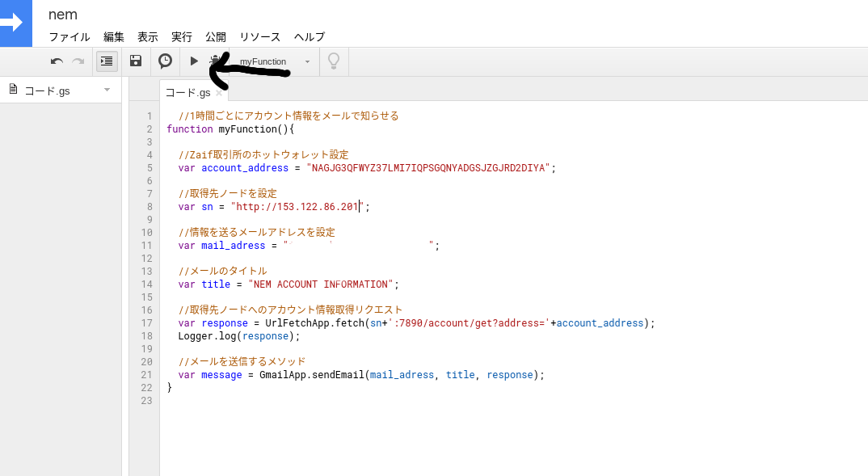This screenshot has height=476, width=868.
Task: Undo the last edit
Action: coord(56,61)
